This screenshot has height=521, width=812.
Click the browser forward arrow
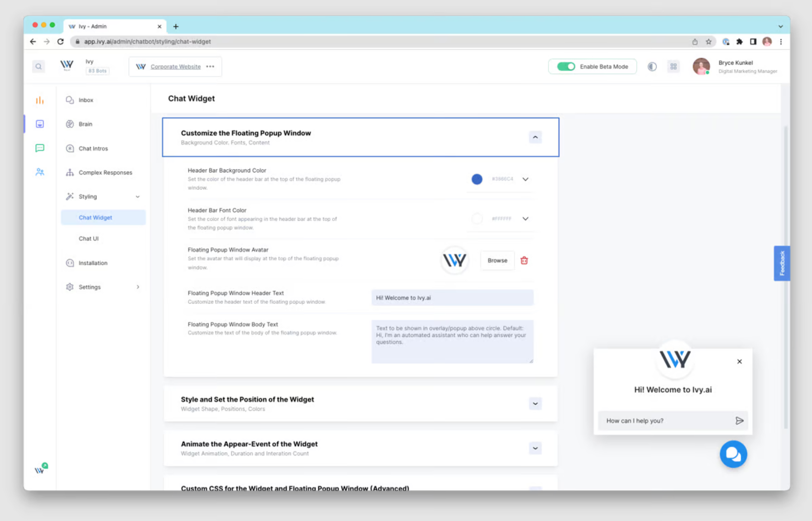coord(47,42)
